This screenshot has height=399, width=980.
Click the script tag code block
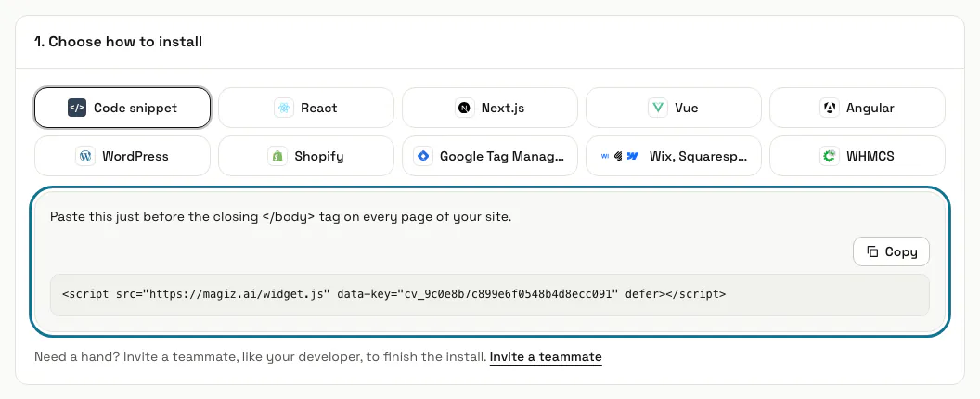[490, 294]
